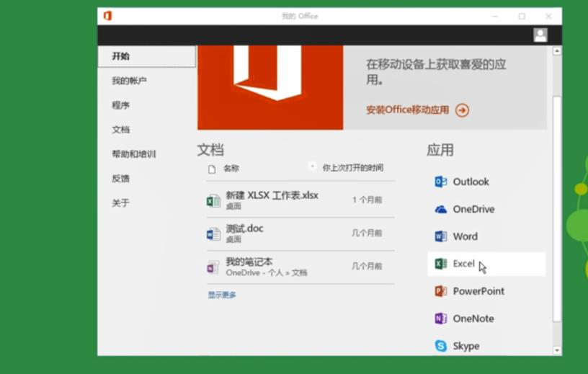Click 显示更多 to show more documents

pyautogui.click(x=222, y=295)
